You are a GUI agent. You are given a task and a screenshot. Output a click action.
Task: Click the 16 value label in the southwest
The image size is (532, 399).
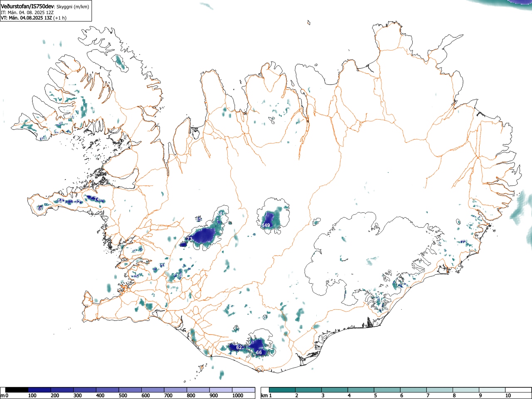point(180,276)
